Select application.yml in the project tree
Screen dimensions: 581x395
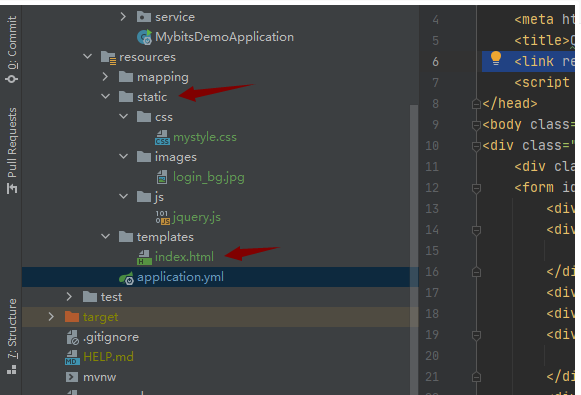[x=180, y=277]
